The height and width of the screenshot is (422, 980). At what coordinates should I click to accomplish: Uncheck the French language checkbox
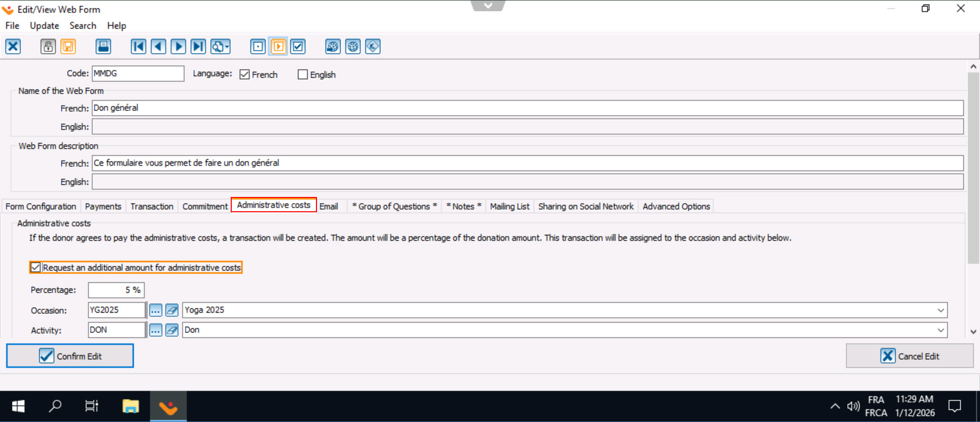pyautogui.click(x=245, y=75)
